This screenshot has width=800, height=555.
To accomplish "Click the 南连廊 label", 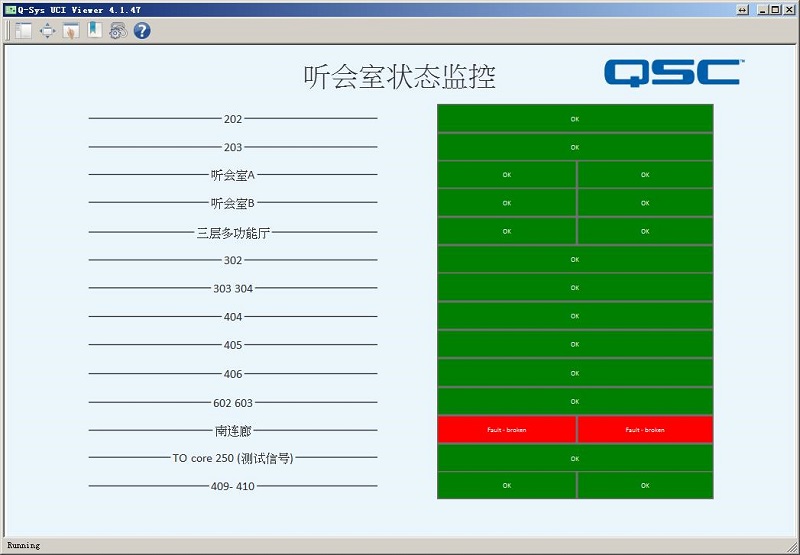I will pos(233,431).
